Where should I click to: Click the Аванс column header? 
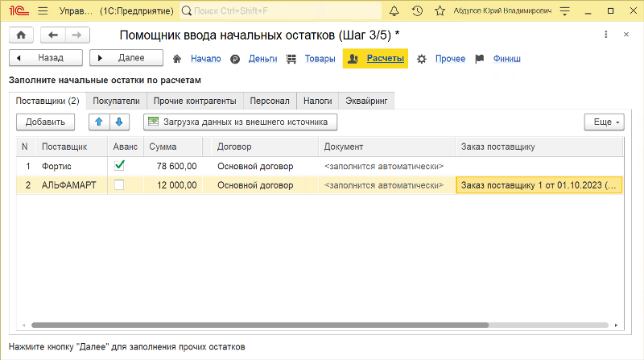tap(126, 147)
